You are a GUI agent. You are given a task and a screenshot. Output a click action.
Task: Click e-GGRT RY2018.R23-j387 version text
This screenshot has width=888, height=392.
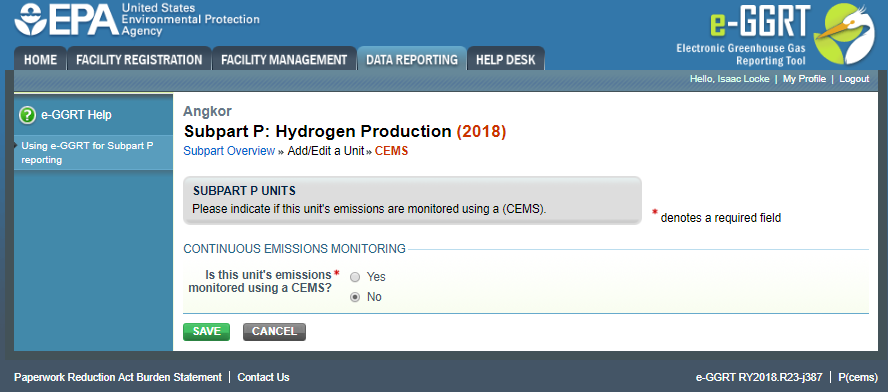point(759,377)
